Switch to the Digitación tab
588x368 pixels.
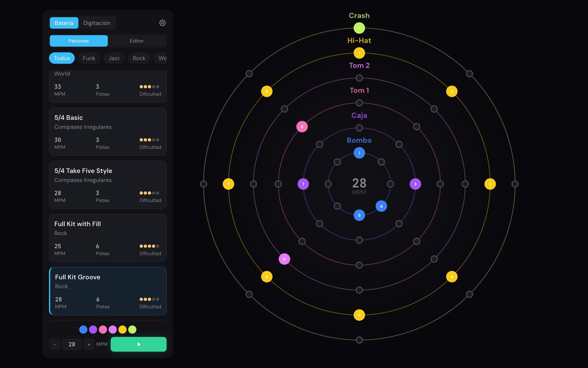pyautogui.click(x=97, y=23)
